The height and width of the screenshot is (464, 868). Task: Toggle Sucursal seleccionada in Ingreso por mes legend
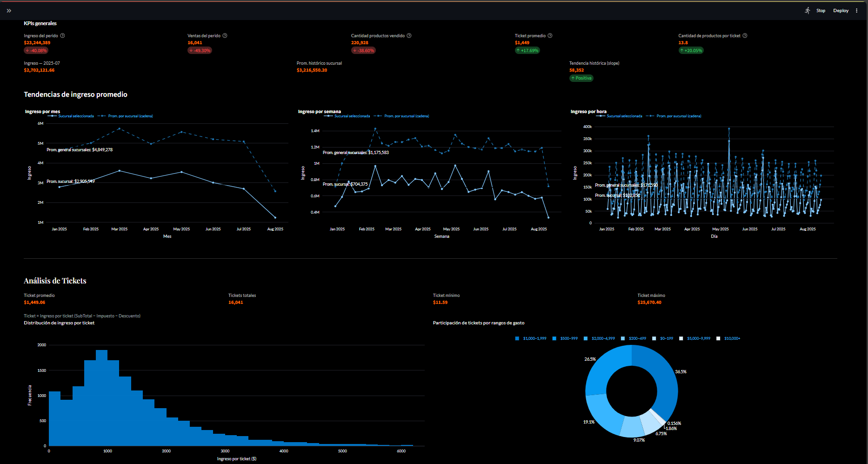75,116
